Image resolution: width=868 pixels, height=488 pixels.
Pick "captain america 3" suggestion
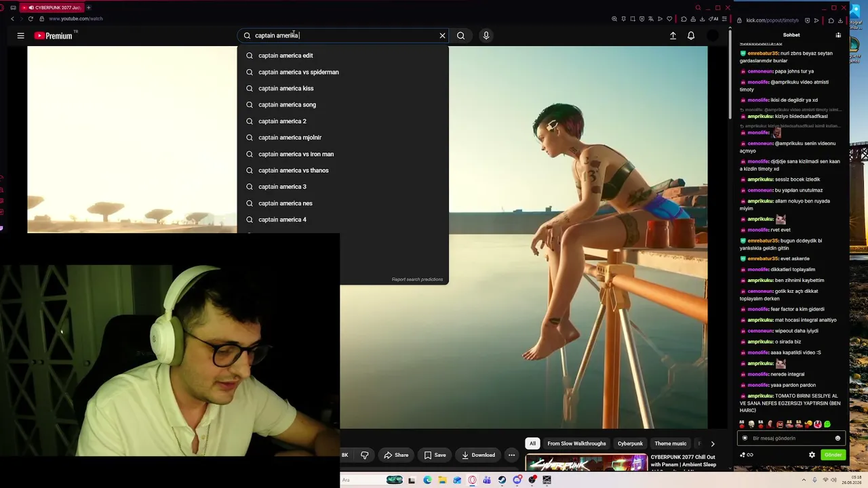pos(342,186)
